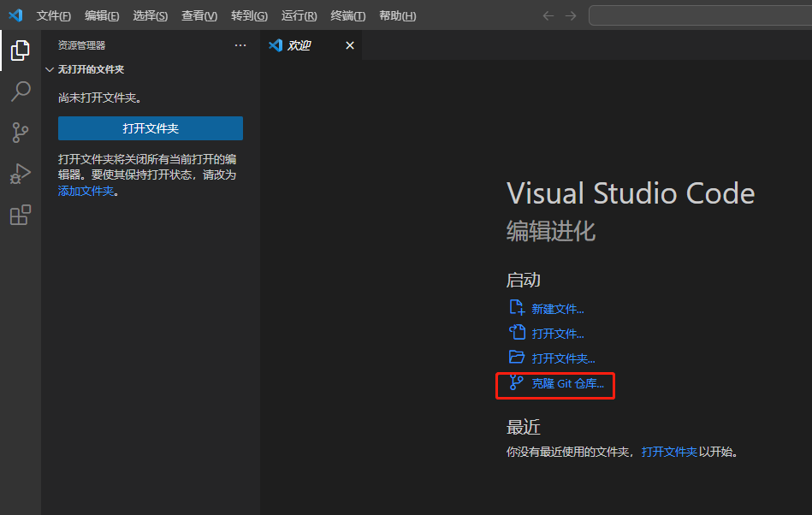The width and height of the screenshot is (812, 515).
Task: Click the command center search box
Action: pyautogui.click(x=700, y=16)
